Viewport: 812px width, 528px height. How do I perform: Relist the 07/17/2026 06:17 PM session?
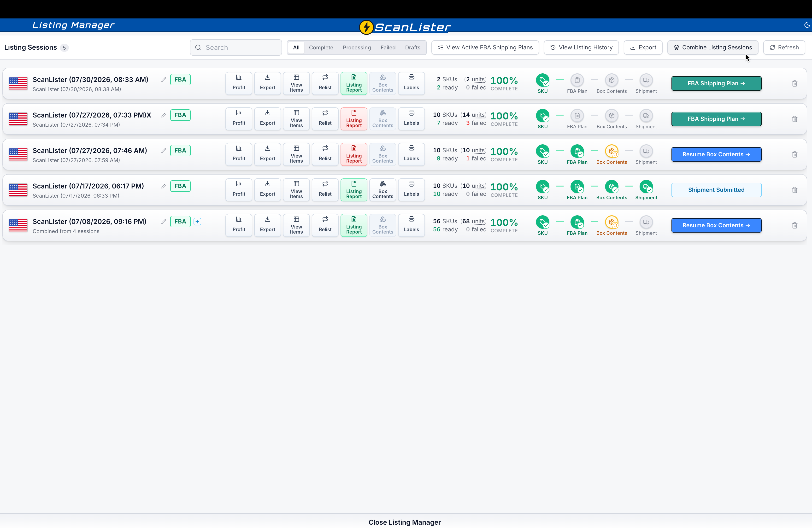pos(325,190)
